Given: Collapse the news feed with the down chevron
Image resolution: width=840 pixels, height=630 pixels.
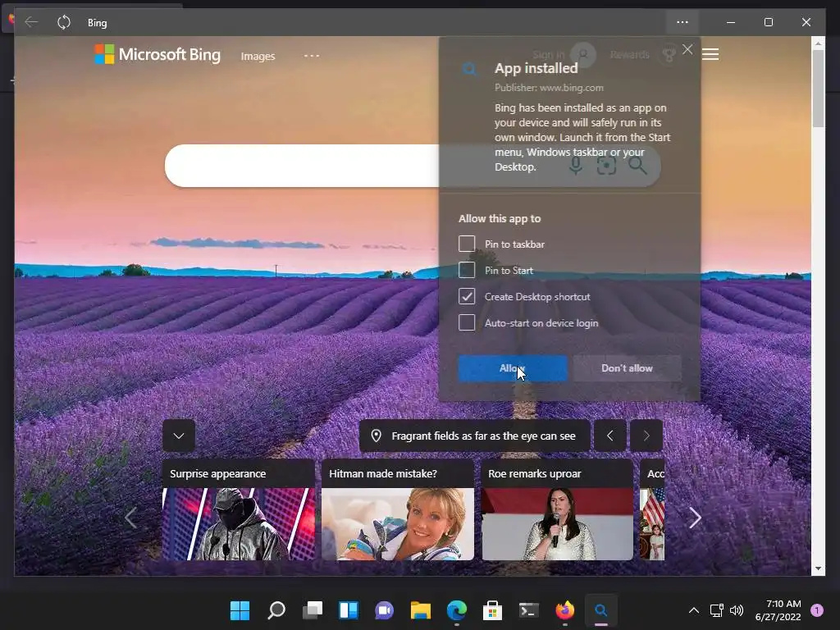Looking at the screenshot, I should 179,436.
